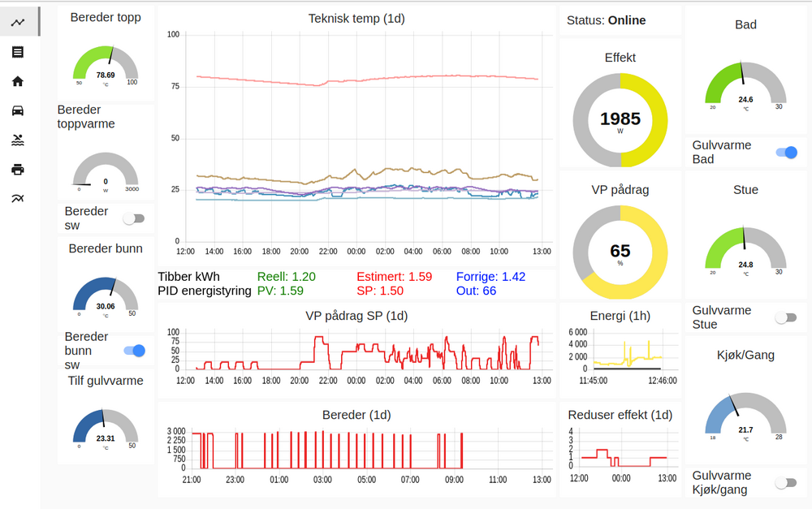Enable the Bereder sw switch

(x=134, y=218)
